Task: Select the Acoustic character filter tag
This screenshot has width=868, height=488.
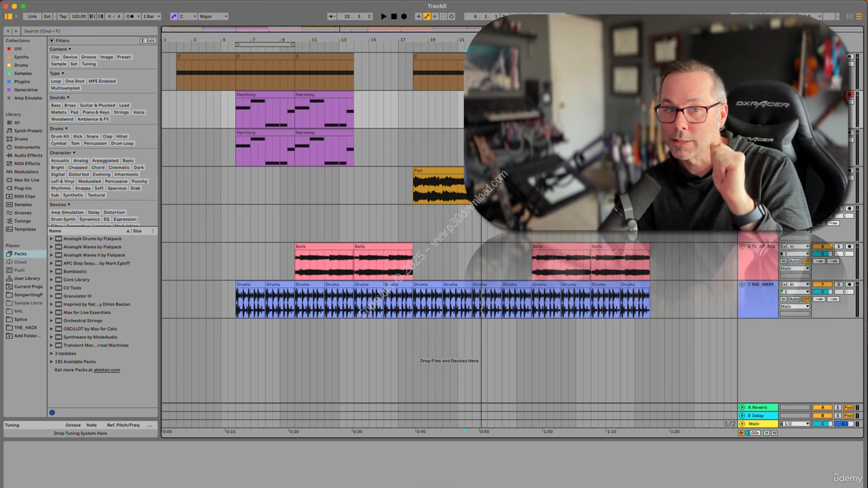Action: (60, 161)
